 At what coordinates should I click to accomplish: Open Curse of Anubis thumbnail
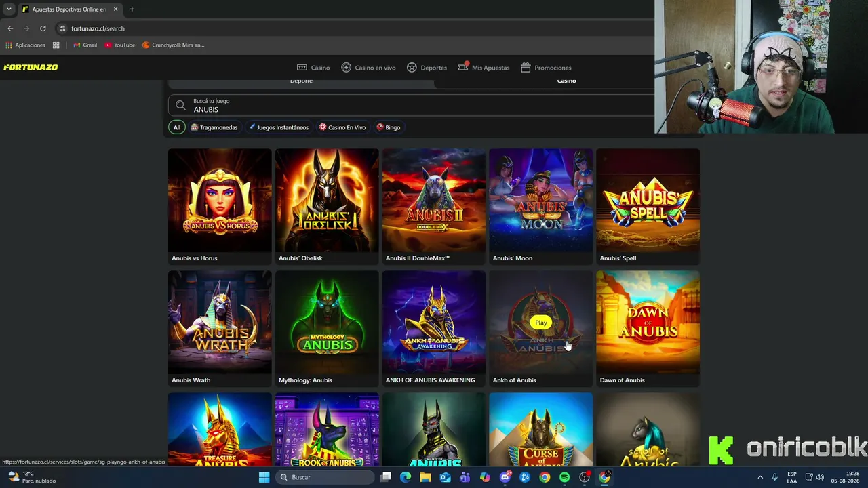(x=540, y=430)
